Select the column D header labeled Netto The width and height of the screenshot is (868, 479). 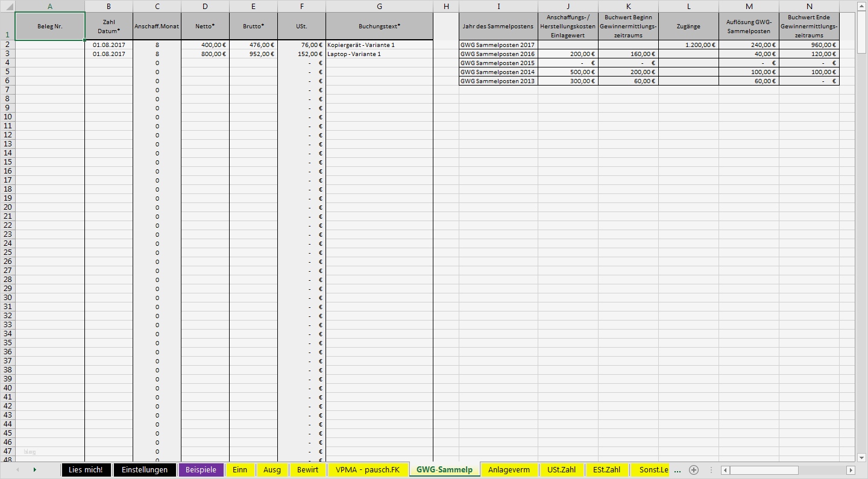(x=205, y=6)
